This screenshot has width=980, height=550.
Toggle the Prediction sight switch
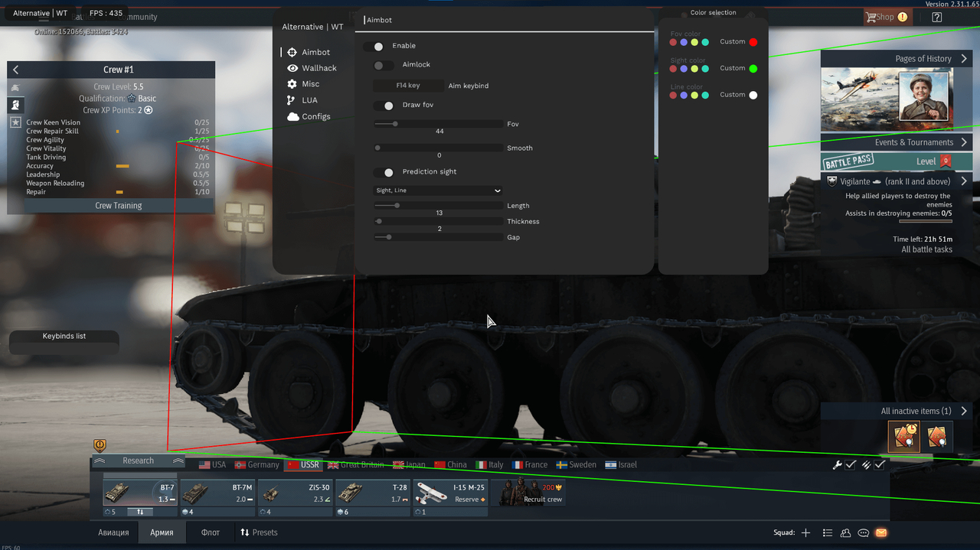coord(384,173)
